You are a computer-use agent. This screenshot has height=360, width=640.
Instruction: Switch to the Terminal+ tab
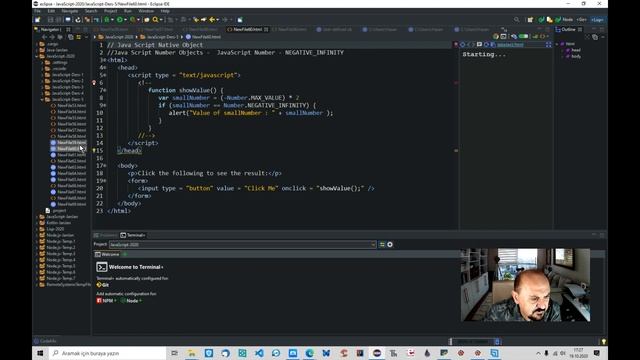click(x=133, y=235)
